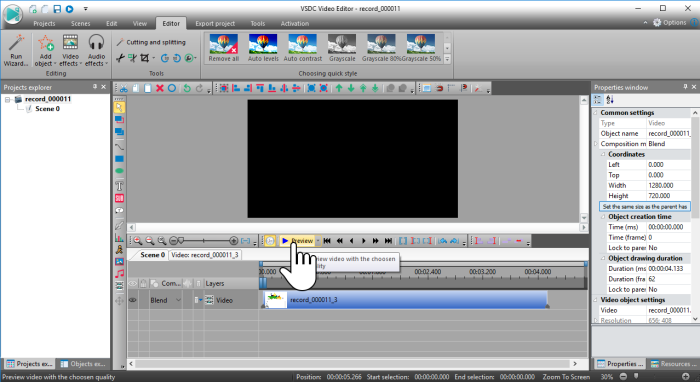700x382 pixels.
Task: Click the cut scissors icon
Action: (x=124, y=88)
